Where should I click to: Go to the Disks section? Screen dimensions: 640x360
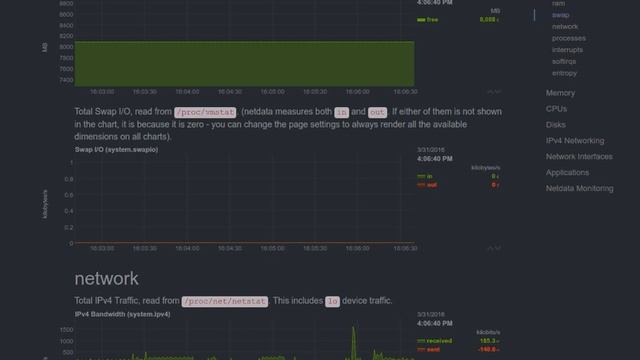556,125
